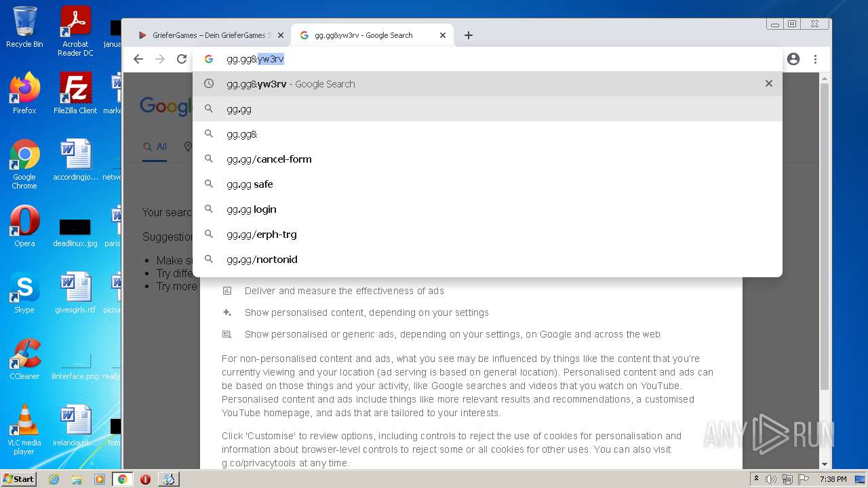Screen dimensions: 868x488
Task: Choose the gg.gg/erph-trg suggestion
Action: pos(487,235)
